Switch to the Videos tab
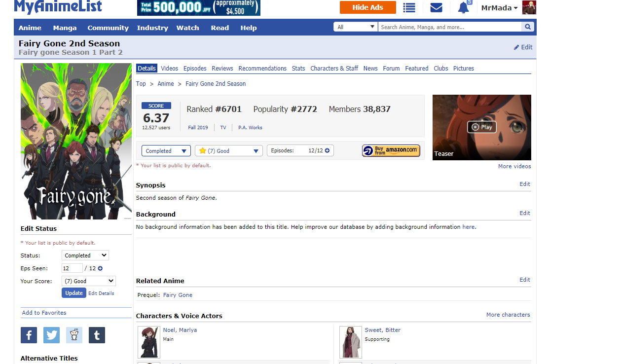The width and height of the screenshot is (622, 364). (170, 69)
